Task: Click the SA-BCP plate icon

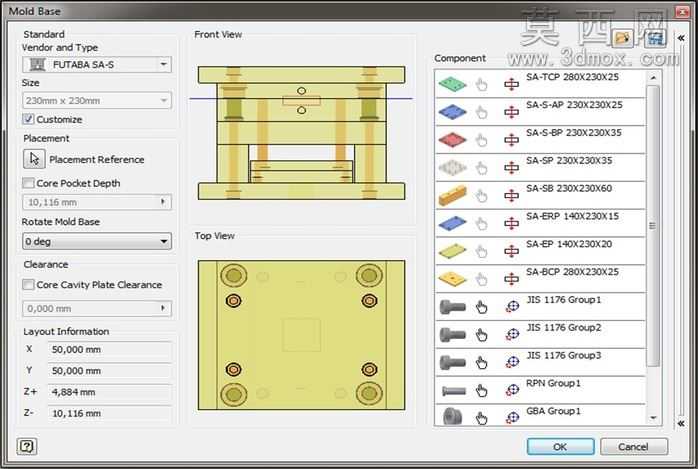Action: (x=452, y=279)
